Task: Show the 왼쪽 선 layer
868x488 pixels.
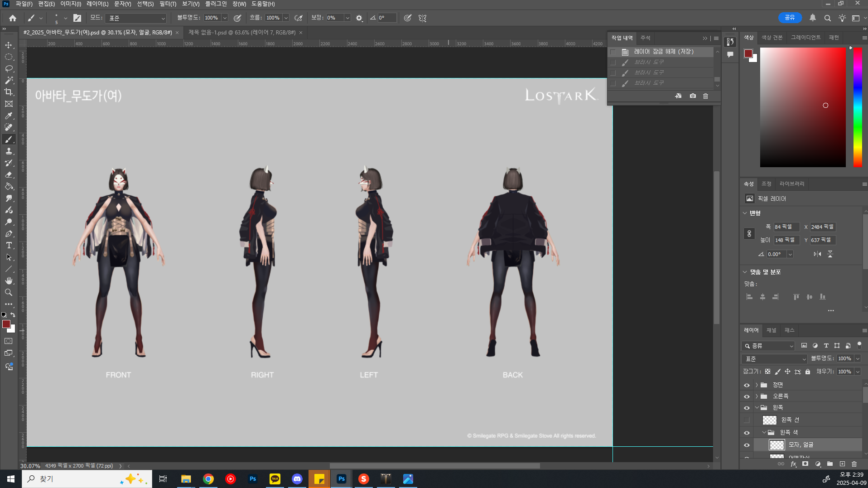Action: [x=747, y=420]
